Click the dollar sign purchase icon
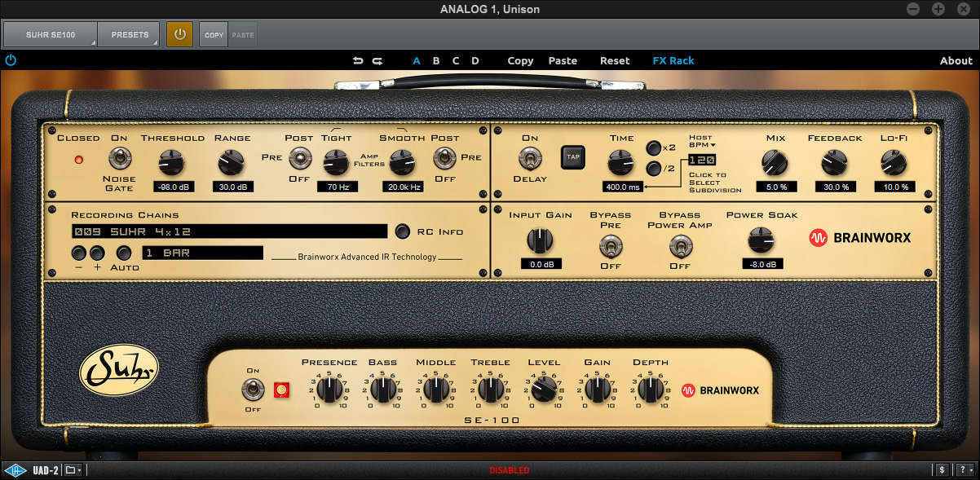 point(942,470)
